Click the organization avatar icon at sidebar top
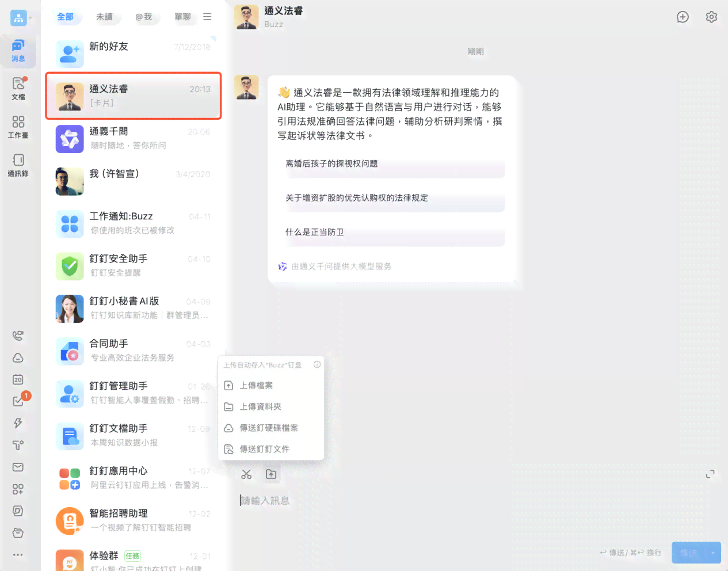 click(18, 18)
